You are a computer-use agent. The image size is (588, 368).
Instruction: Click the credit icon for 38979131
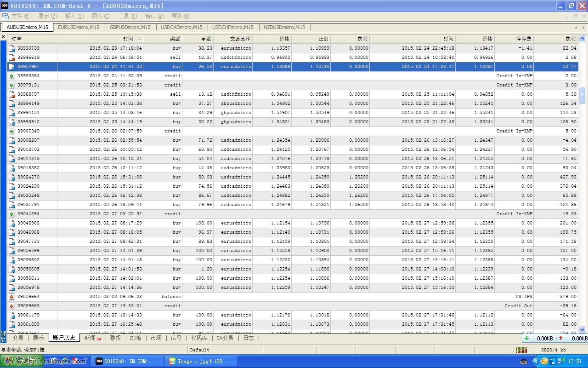coord(12,85)
